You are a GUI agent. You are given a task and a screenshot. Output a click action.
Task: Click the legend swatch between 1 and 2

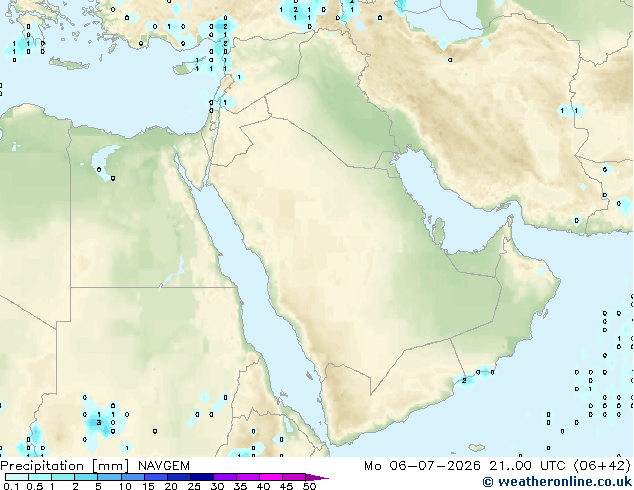(x=63, y=477)
